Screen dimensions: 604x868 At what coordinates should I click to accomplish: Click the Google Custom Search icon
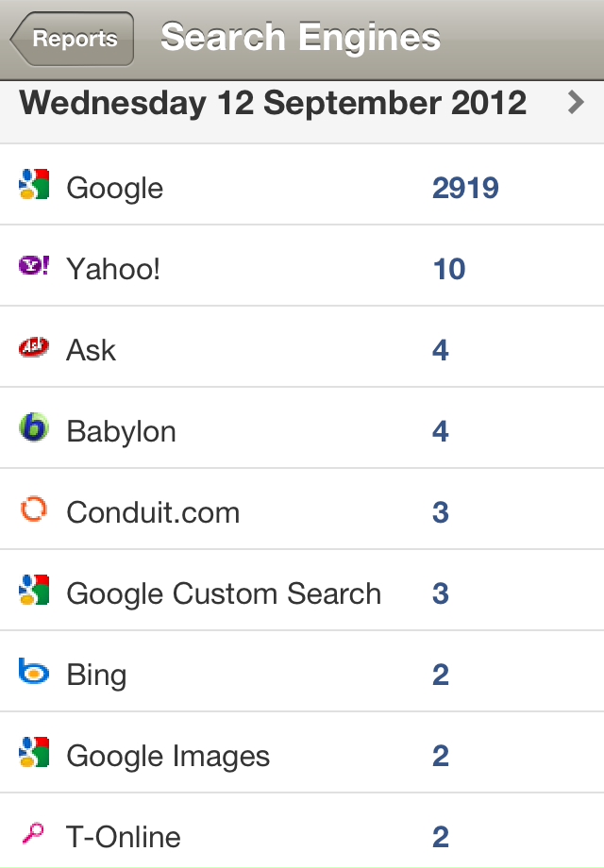point(34,592)
